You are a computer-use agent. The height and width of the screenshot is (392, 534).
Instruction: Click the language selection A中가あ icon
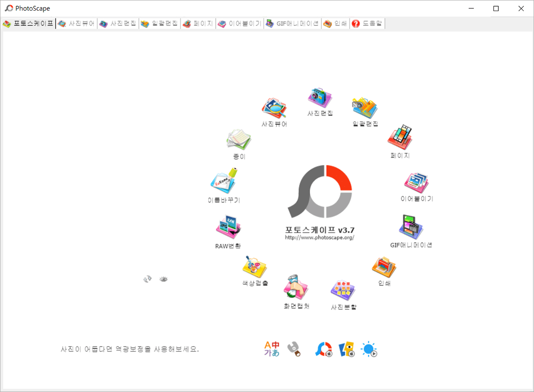[x=272, y=349]
